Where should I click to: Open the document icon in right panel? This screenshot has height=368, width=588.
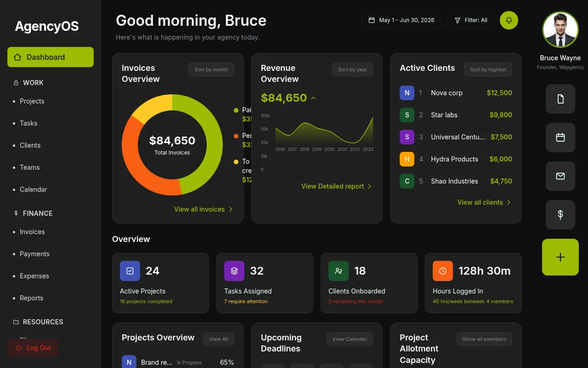coord(560,99)
